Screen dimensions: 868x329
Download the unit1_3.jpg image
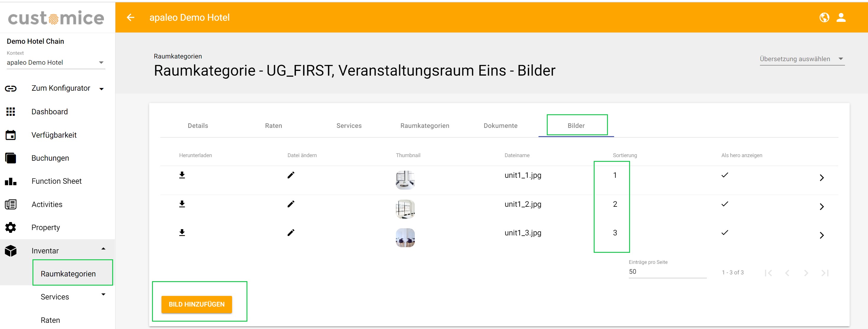tap(182, 233)
